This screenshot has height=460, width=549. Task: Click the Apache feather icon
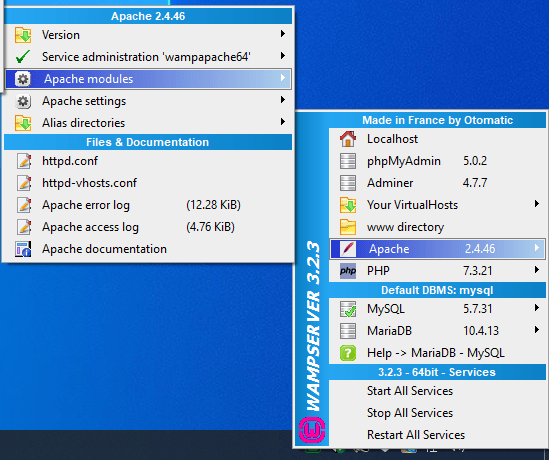(348, 249)
